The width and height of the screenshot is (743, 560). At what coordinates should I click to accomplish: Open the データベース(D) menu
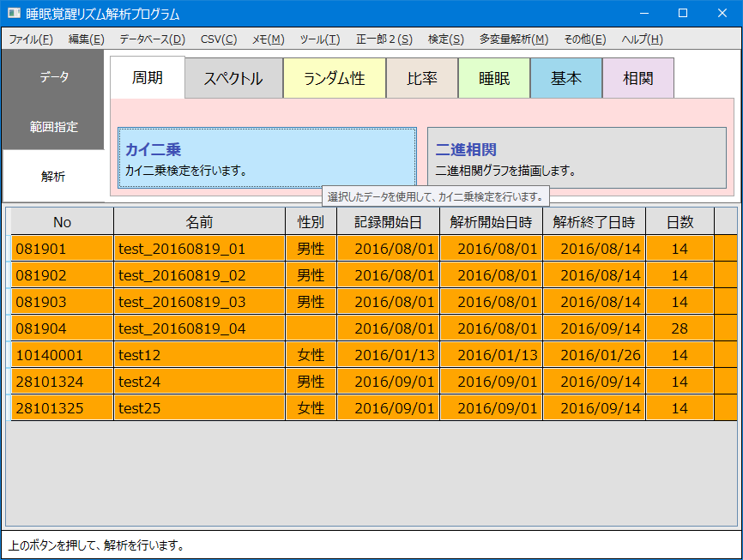(152, 39)
